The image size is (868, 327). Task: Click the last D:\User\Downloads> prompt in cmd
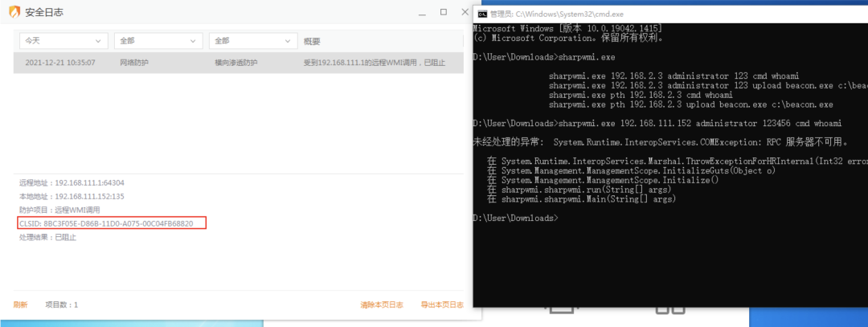[516, 218]
